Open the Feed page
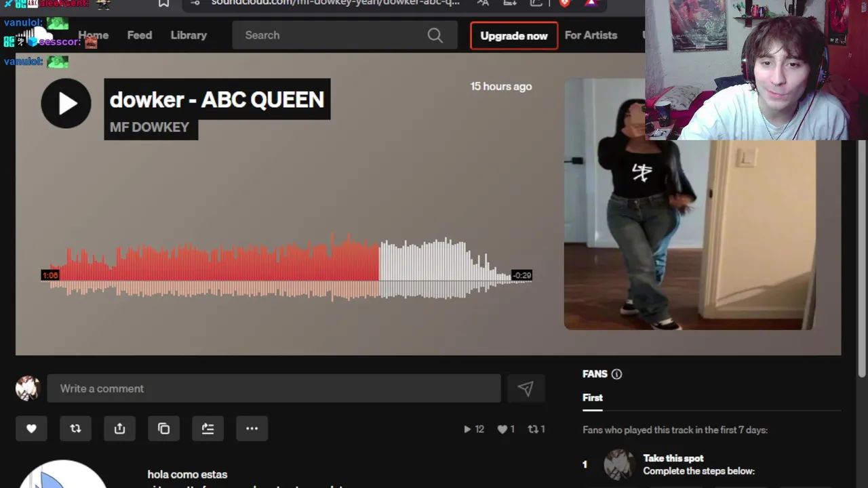 click(x=140, y=35)
